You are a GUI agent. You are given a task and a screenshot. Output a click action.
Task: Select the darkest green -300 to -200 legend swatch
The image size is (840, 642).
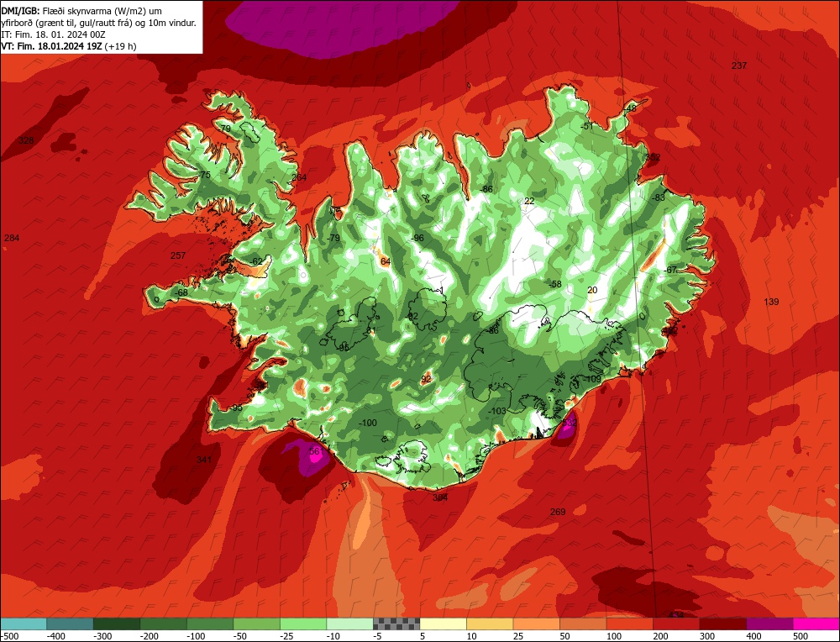click(x=117, y=624)
